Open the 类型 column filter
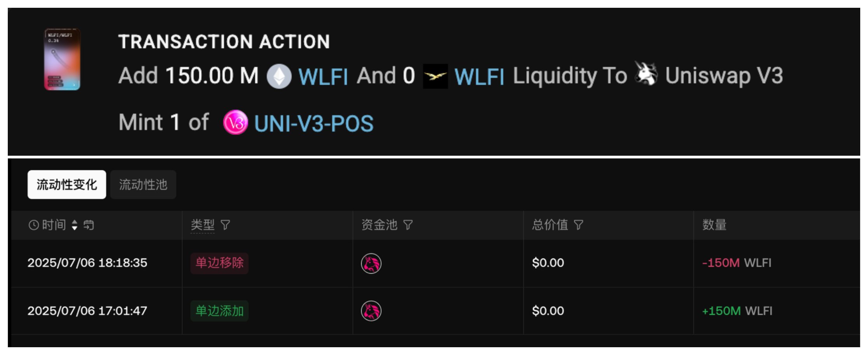868x355 pixels. pyautogui.click(x=226, y=225)
